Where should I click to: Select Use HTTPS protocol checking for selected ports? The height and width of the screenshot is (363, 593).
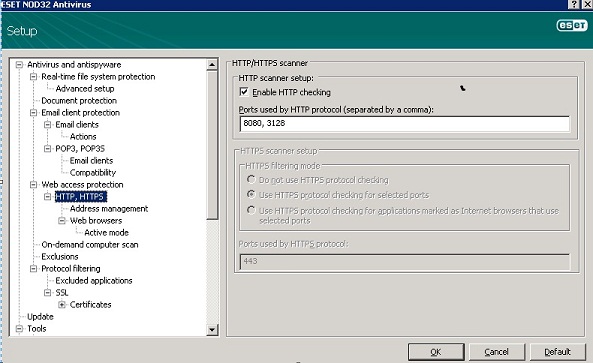(251, 194)
